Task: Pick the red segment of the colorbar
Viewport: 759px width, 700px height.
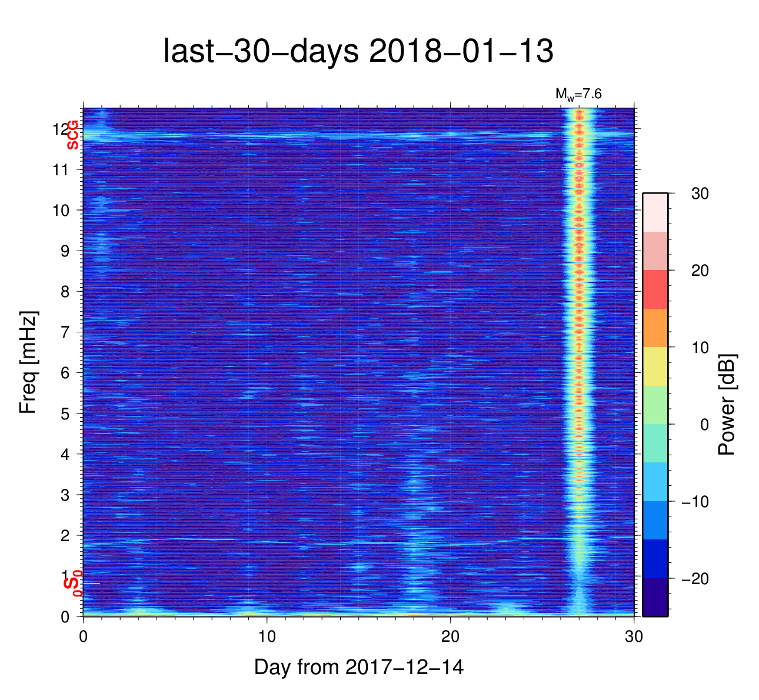Action: (655, 289)
